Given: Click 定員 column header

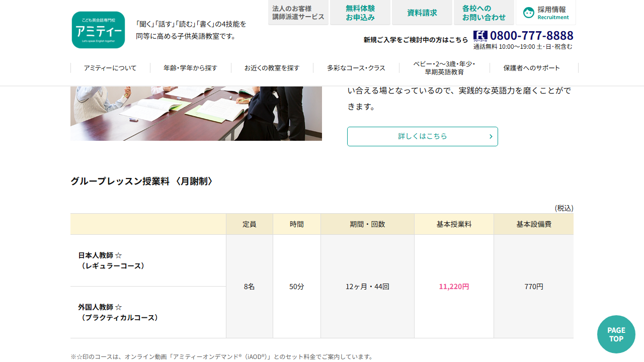Looking at the screenshot, I should pos(250,224).
